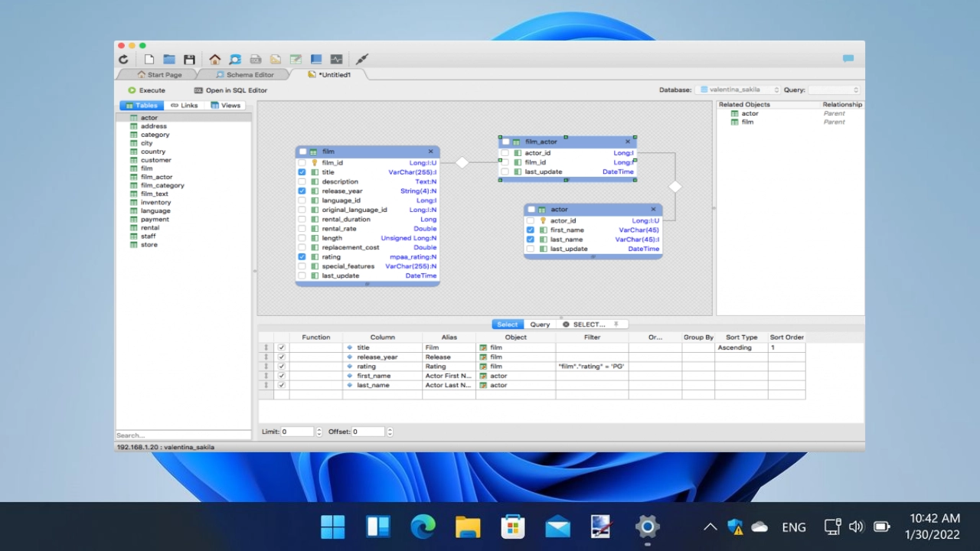
Task: Create a new document via toolbar icon
Action: (149, 60)
